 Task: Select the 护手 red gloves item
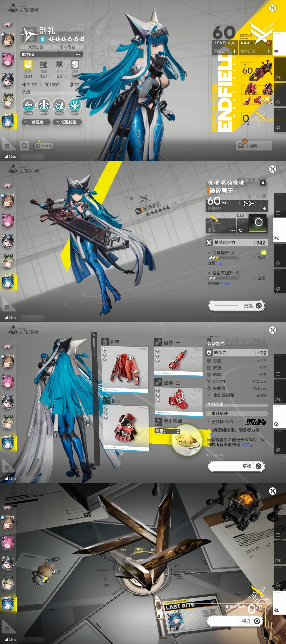126,428
